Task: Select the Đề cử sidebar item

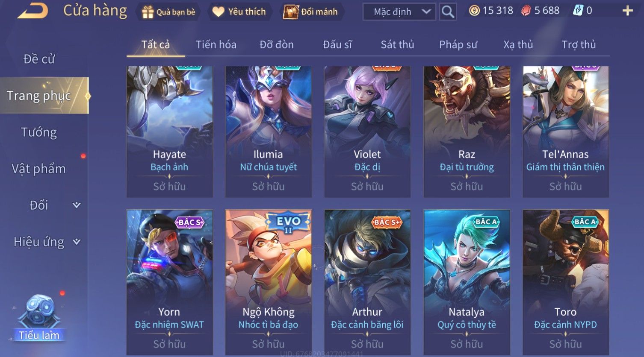Action: [x=39, y=59]
